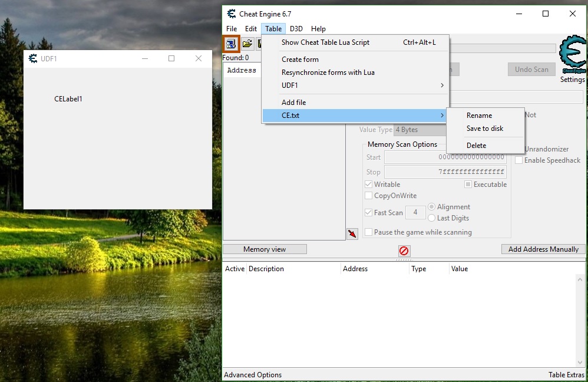Click the Cheat Engine title bar icon
Image resolution: width=588 pixels, height=382 pixels.
click(x=232, y=14)
